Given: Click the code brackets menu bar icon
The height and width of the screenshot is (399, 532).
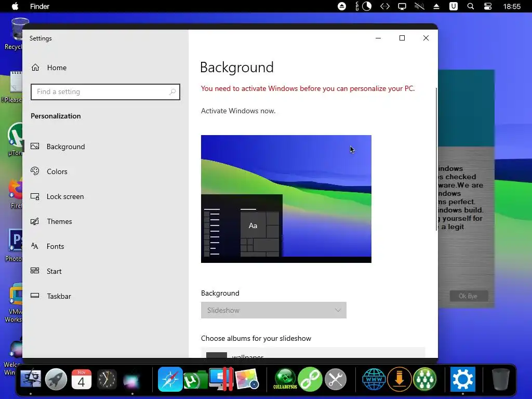Looking at the screenshot, I should pos(385,6).
